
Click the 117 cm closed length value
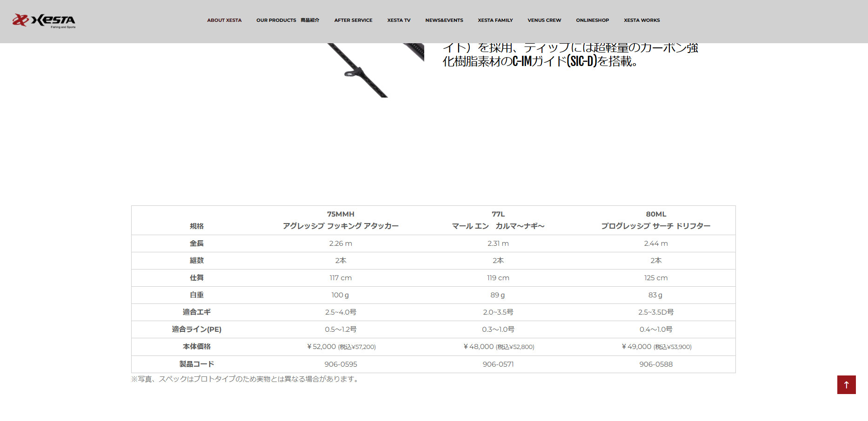click(x=341, y=278)
